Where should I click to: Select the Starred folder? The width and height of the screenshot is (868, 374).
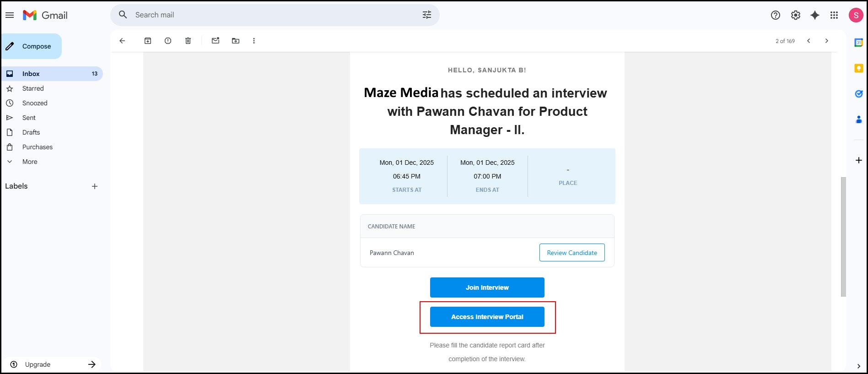pyautogui.click(x=33, y=88)
